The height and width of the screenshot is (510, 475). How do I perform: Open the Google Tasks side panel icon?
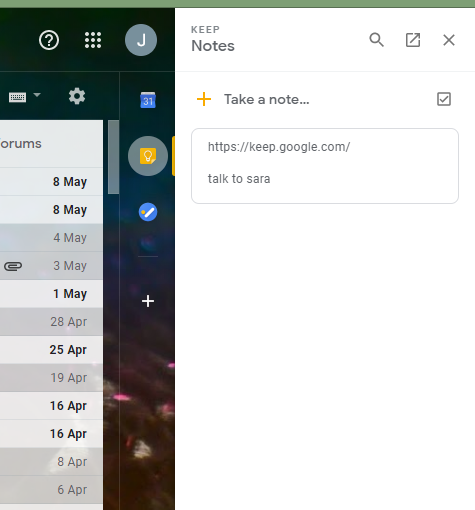pyautogui.click(x=148, y=212)
